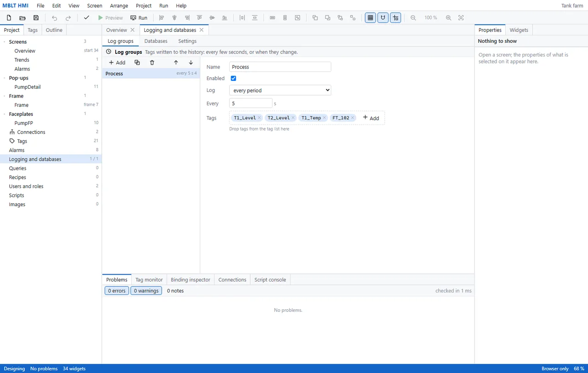Add a tag to the Tags field
Screen dimensions: 588x373
pyautogui.click(x=371, y=118)
